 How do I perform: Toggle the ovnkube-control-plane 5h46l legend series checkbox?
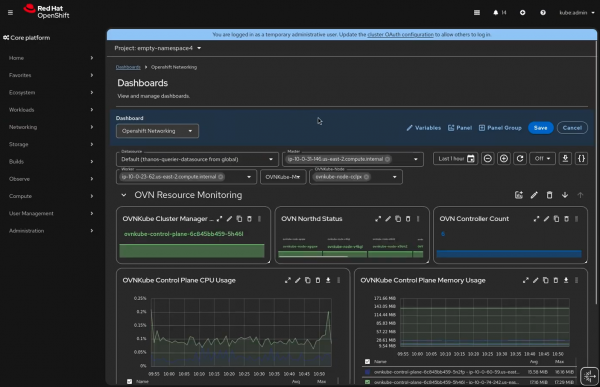pyautogui.click(x=367, y=382)
